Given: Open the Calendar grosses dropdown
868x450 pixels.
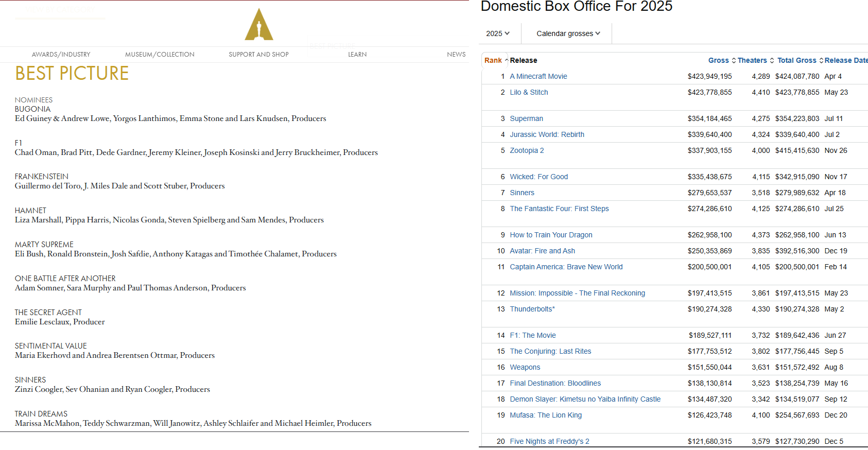Looking at the screenshot, I should tap(568, 33).
